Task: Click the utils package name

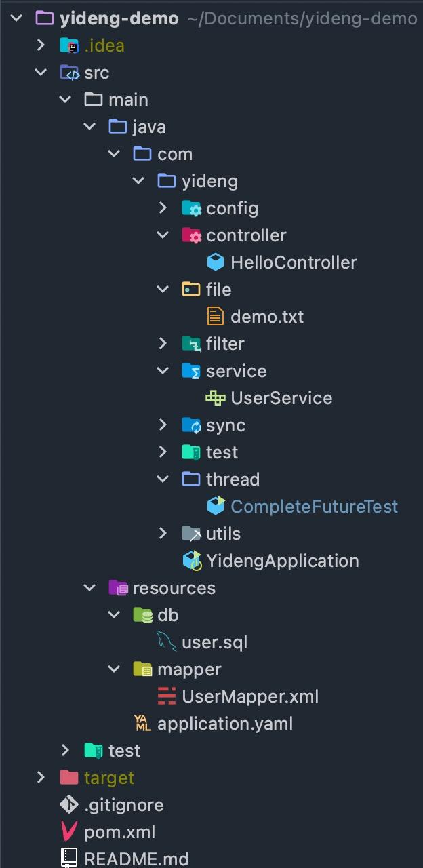Action: (225, 533)
